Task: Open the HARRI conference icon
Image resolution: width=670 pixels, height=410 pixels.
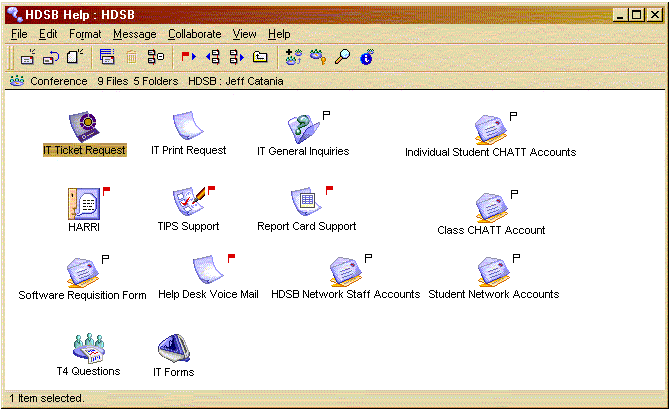Action: point(84,203)
